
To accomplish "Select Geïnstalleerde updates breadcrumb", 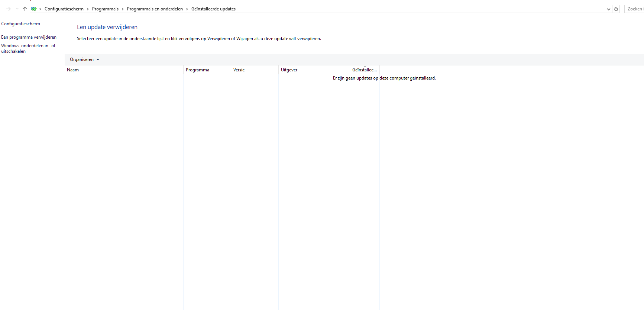I will click(x=213, y=9).
